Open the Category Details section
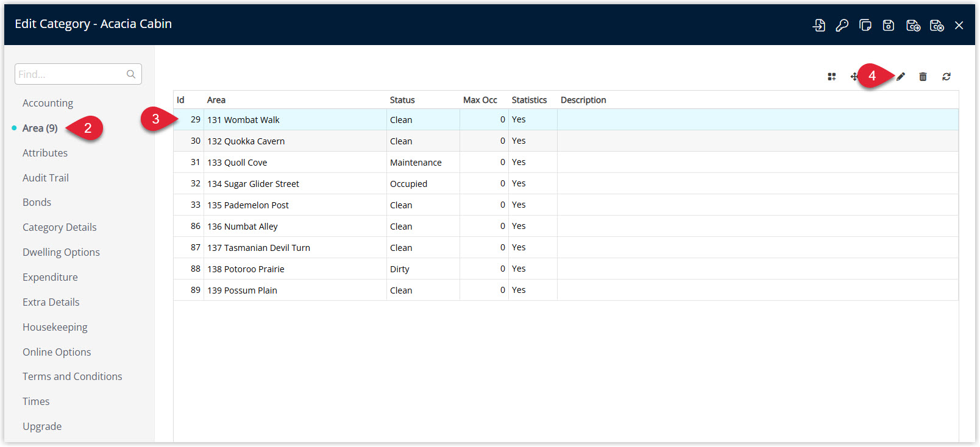The height and width of the screenshot is (447, 980). (x=60, y=227)
